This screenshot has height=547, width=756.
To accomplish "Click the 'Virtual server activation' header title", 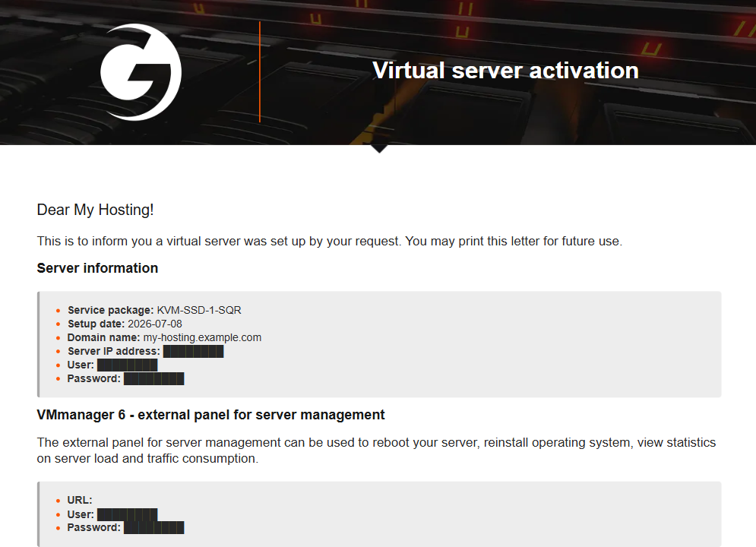I will coord(505,71).
